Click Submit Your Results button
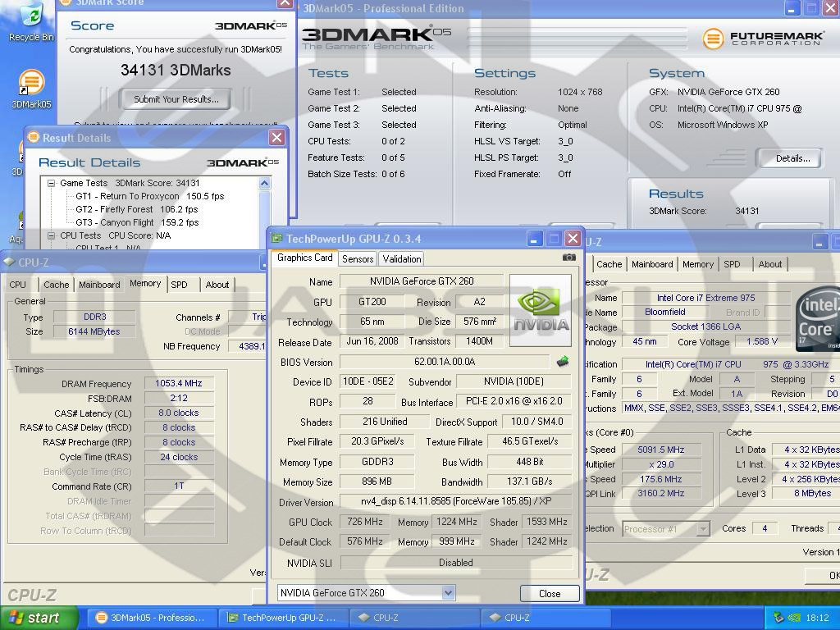840x630 pixels. click(x=176, y=99)
